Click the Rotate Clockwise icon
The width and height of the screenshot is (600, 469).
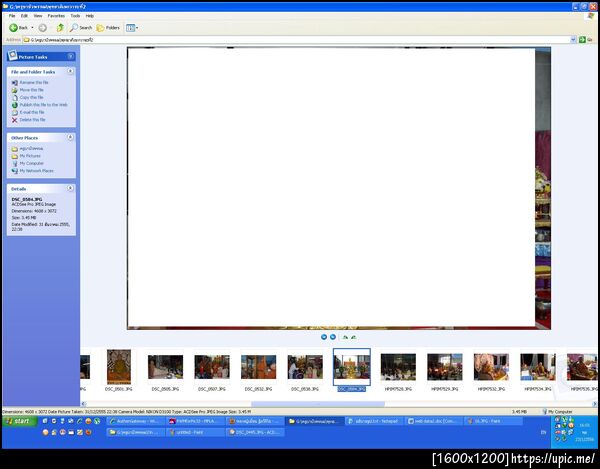pyautogui.click(x=345, y=337)
